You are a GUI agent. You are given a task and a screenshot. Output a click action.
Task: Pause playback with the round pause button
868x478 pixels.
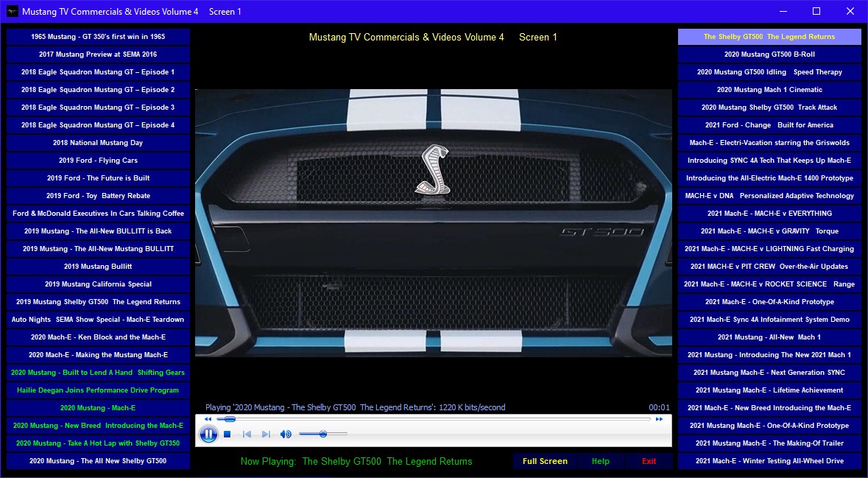tap(208, 435)
